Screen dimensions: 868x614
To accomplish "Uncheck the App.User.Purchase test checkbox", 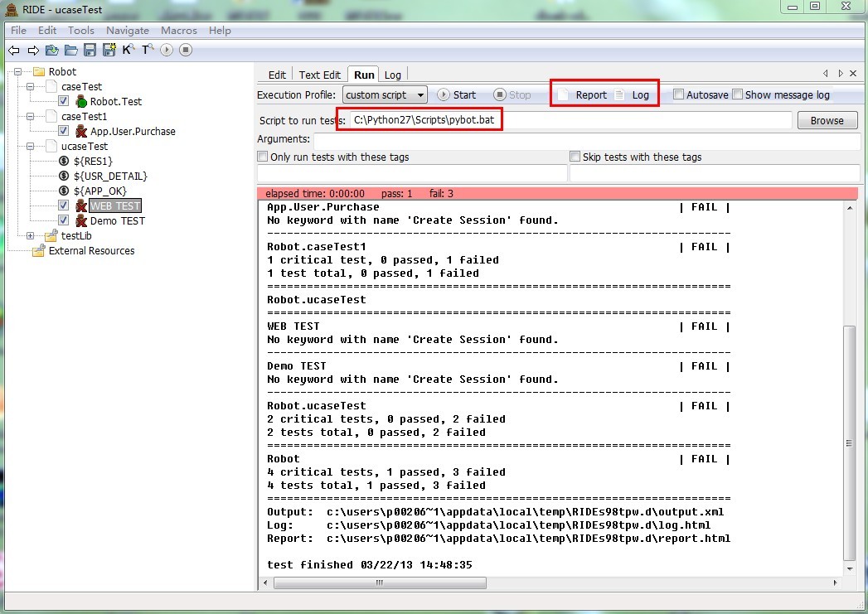I will click(x=64, y=131).
